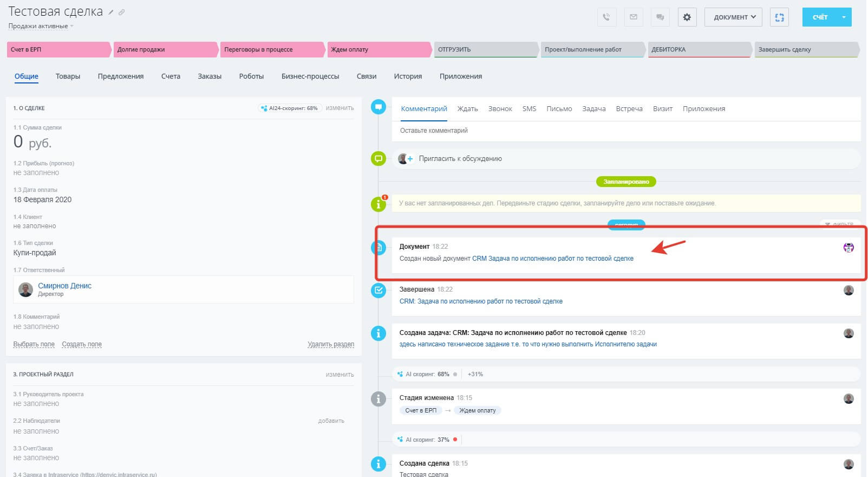Select the Комментарий timeline tab

[x=424, y=108]
